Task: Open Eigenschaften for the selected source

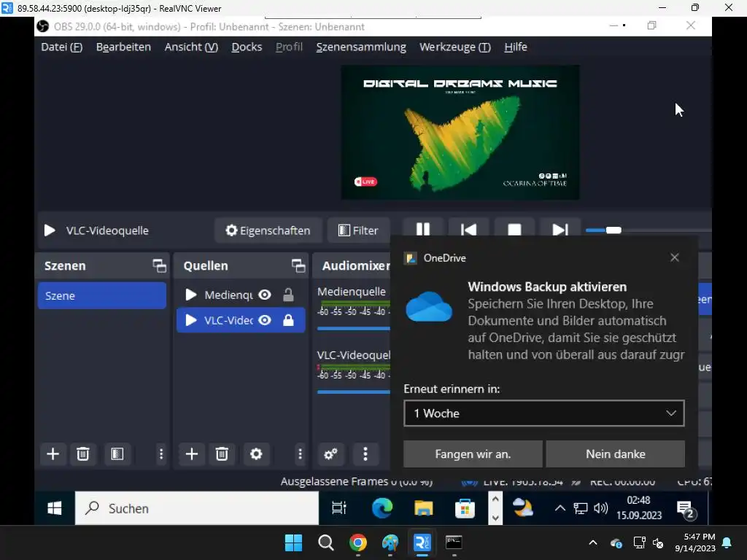Action: [x=268, y=230]
